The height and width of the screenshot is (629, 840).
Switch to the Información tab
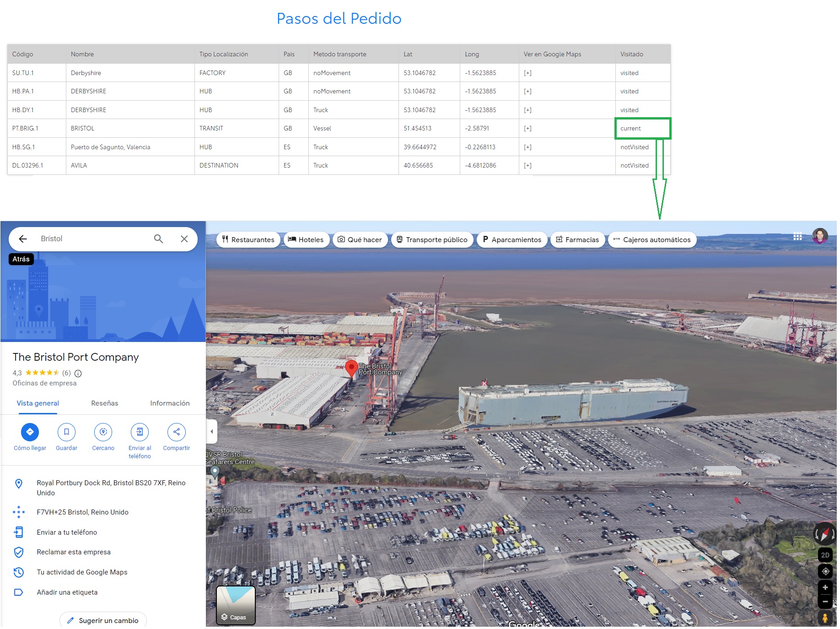[170, 404]
